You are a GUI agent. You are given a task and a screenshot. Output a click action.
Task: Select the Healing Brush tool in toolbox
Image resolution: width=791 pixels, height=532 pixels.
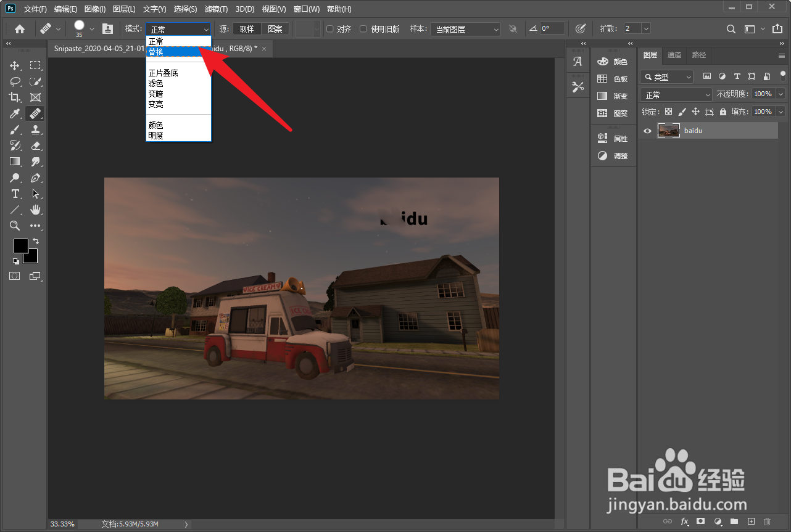[36, 113]
